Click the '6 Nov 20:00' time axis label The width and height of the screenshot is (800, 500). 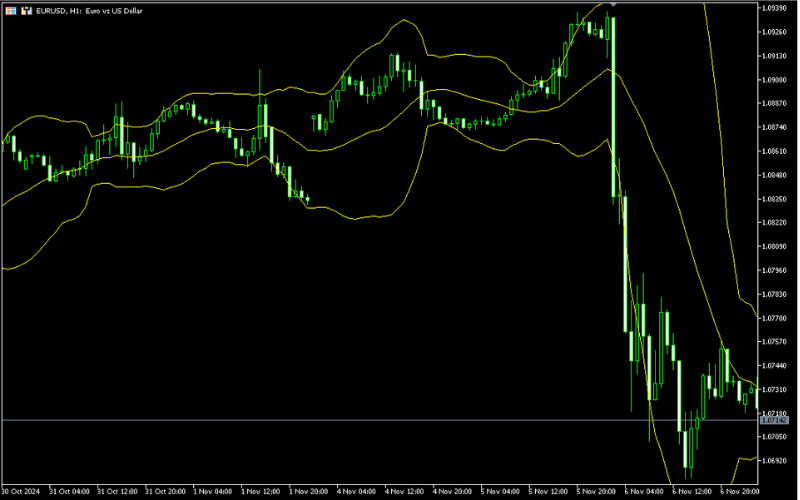(x=740, y=492)
